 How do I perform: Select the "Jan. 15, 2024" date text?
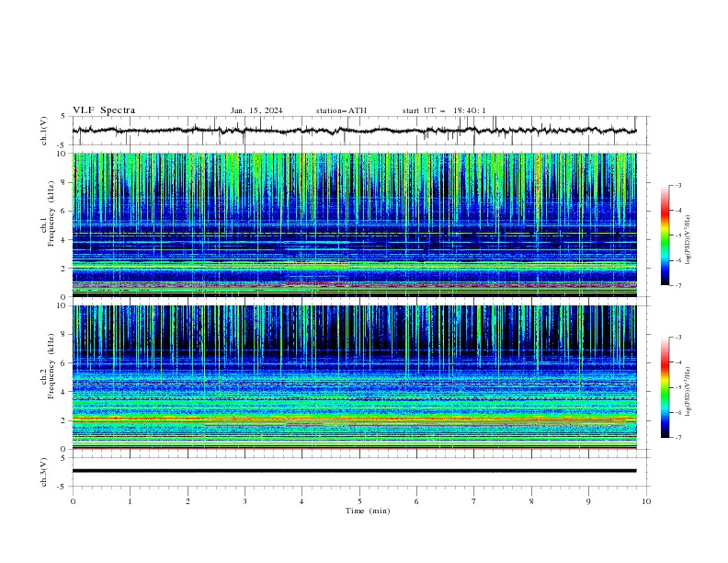pyautogui.click(x=256, y=110)
